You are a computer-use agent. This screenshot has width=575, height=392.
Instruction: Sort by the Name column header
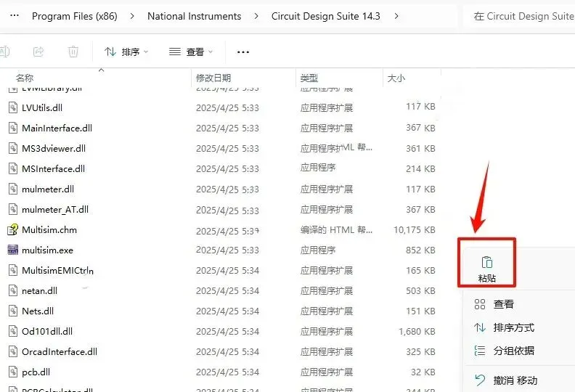tap(25, 78)
